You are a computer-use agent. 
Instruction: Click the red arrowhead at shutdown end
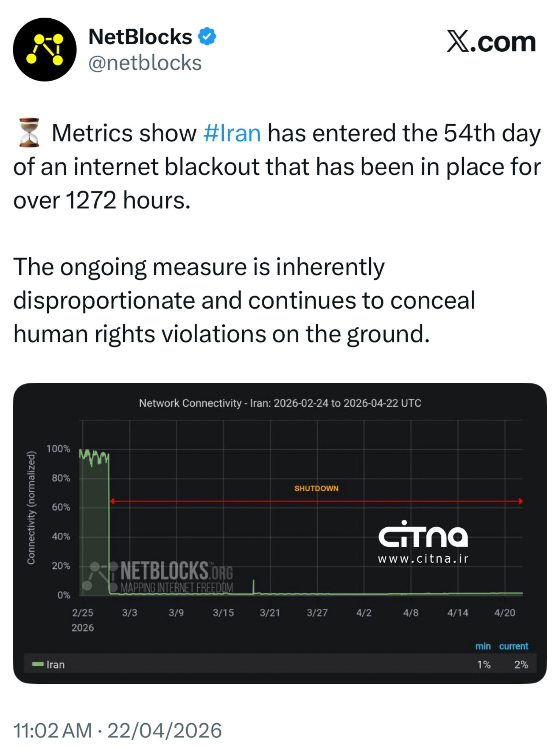point(520,501)
